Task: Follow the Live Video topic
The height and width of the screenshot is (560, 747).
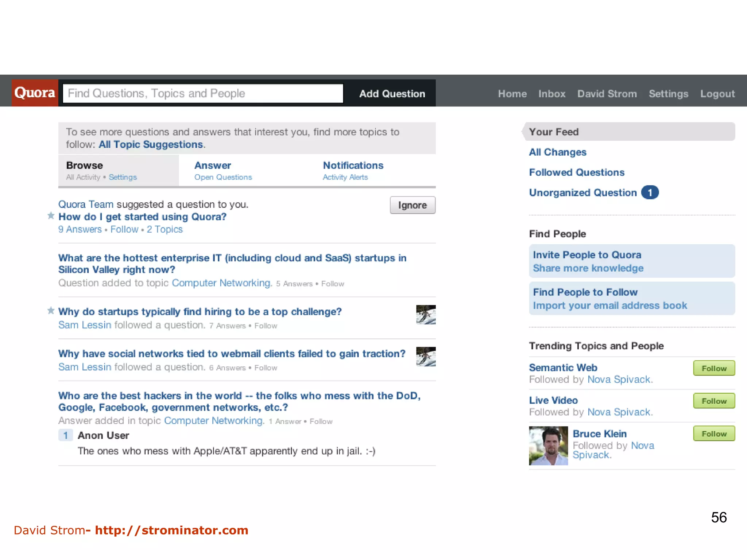Action: [x=714, y=401]
